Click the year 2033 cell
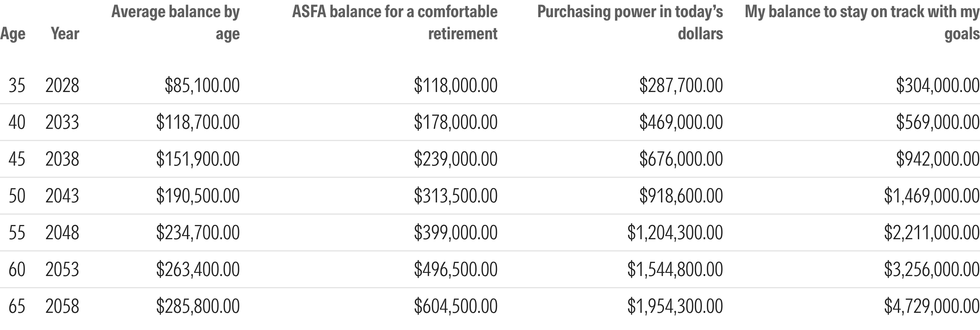The image size is (980, 330). 62,122
